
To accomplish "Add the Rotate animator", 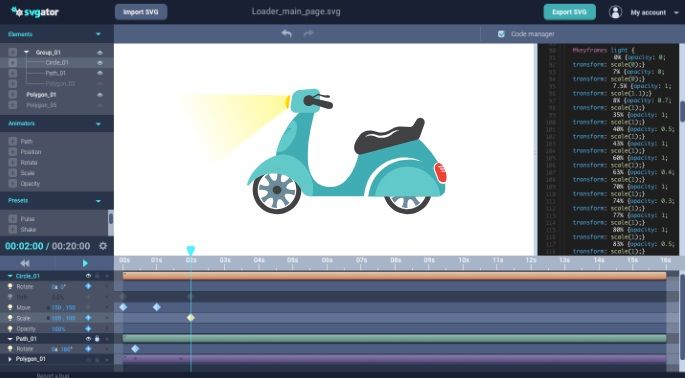I will (x=12, y=162).
